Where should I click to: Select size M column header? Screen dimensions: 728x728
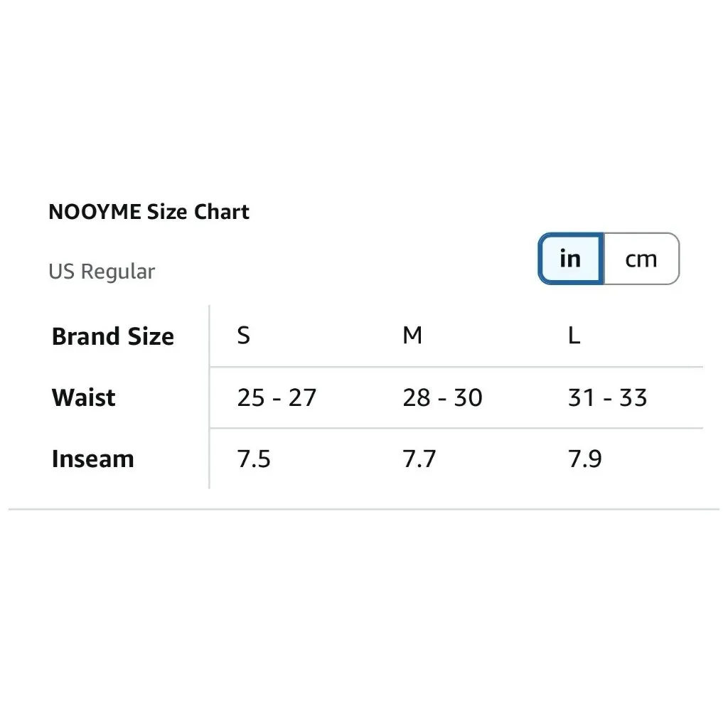[412, 335]
